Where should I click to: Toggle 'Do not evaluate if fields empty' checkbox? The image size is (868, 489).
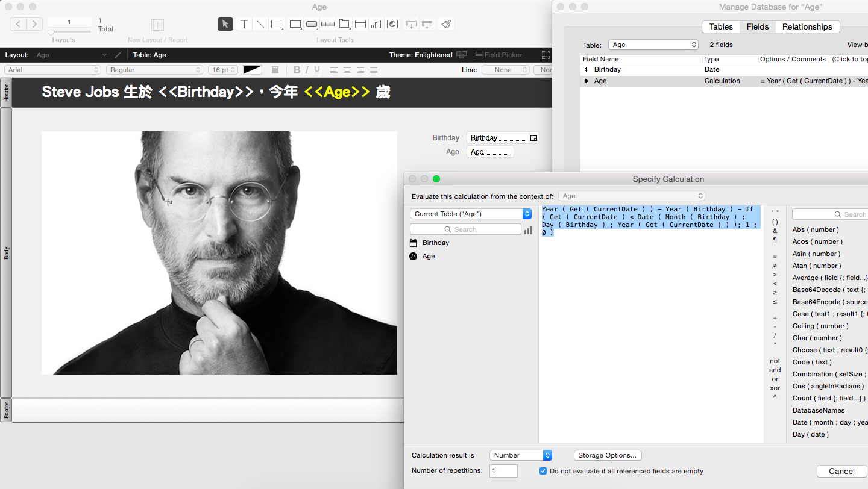[543, 471]
